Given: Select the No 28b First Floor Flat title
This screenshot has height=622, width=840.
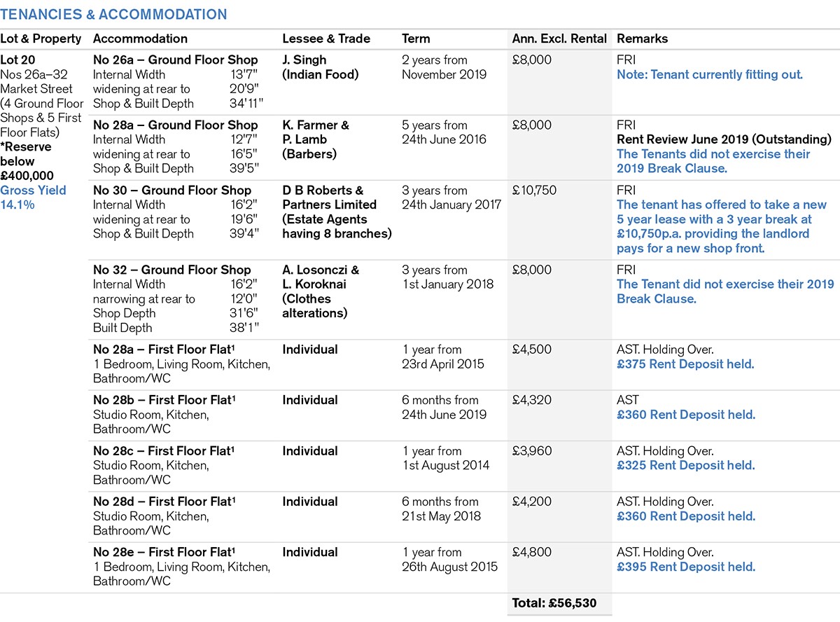Looking at the screenshot, I should tap(164, 400).
